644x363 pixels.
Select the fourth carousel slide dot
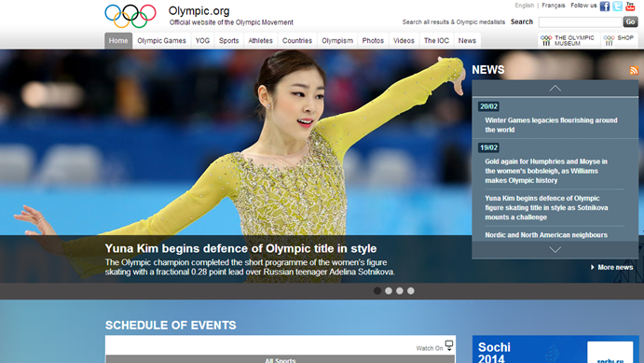[411, 290]
